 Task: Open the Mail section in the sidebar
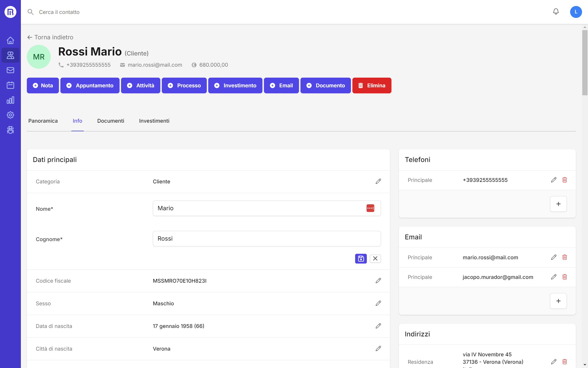point(10,70)
